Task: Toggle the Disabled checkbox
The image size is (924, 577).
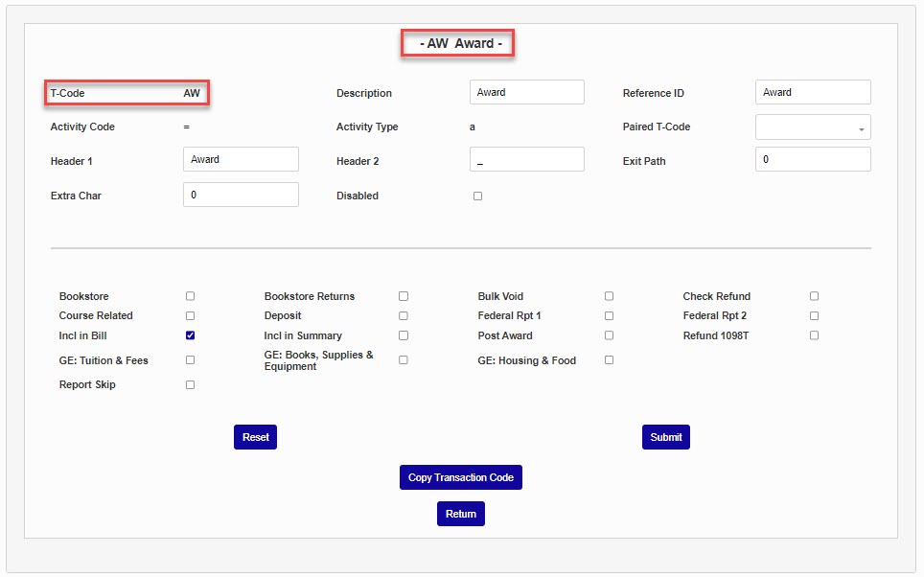Action: coord(477,196)
